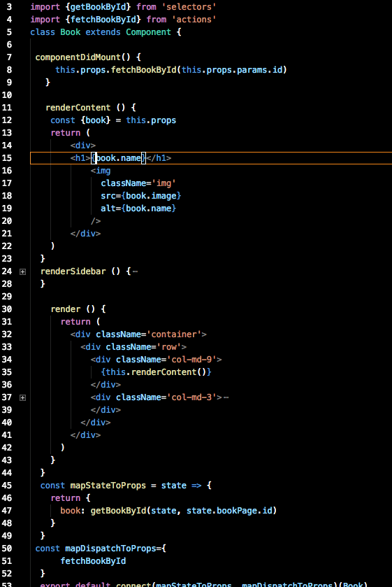Click return keyword on line 46
The width and height of the screenshot is (392, 587).
tap(66, 498)
